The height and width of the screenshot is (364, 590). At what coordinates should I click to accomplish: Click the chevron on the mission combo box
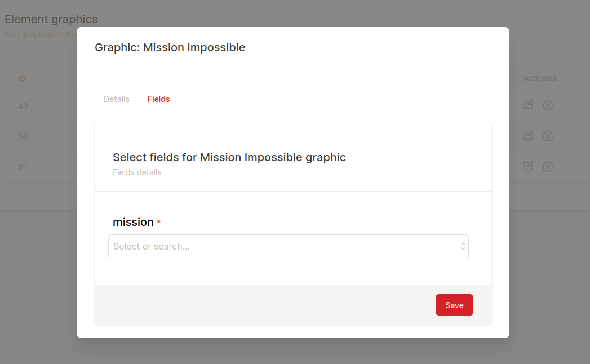click(462, 246)
